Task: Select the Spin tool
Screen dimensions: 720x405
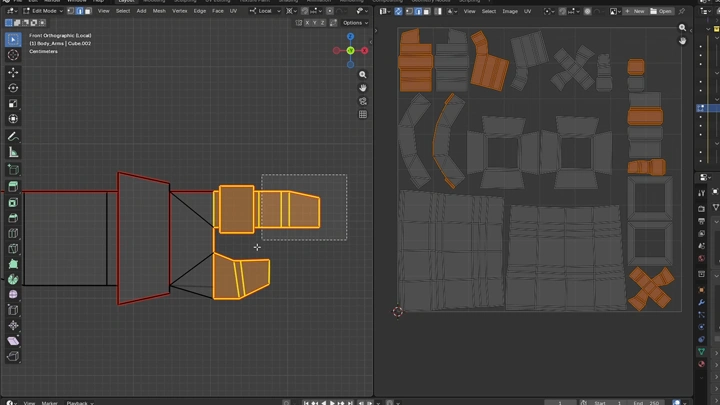Action: [13, 279]
